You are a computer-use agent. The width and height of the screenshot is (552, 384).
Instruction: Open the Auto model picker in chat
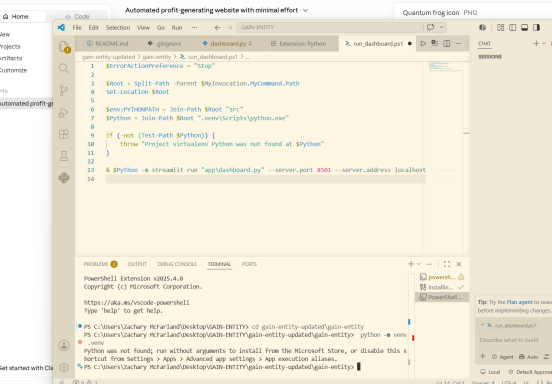(x=528, y=357)
